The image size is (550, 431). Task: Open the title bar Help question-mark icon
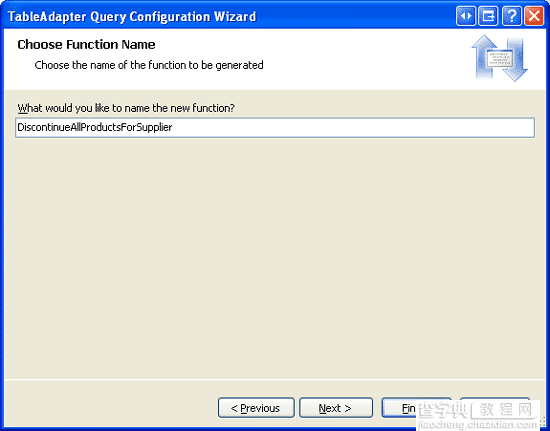pos(511,16)
